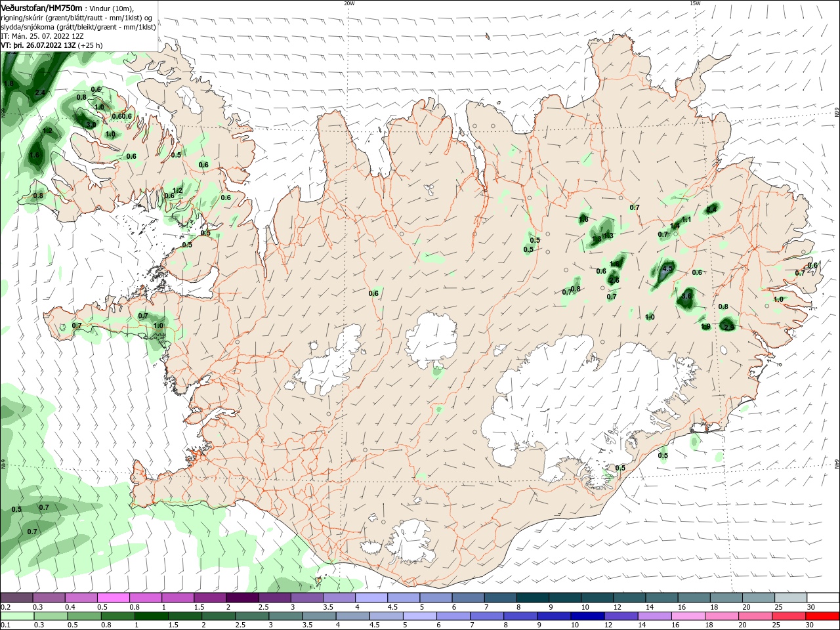840x630 pixels.
Task: Click the bright pink swatch between 0.5 and 0.8
Action: point(114,598)
